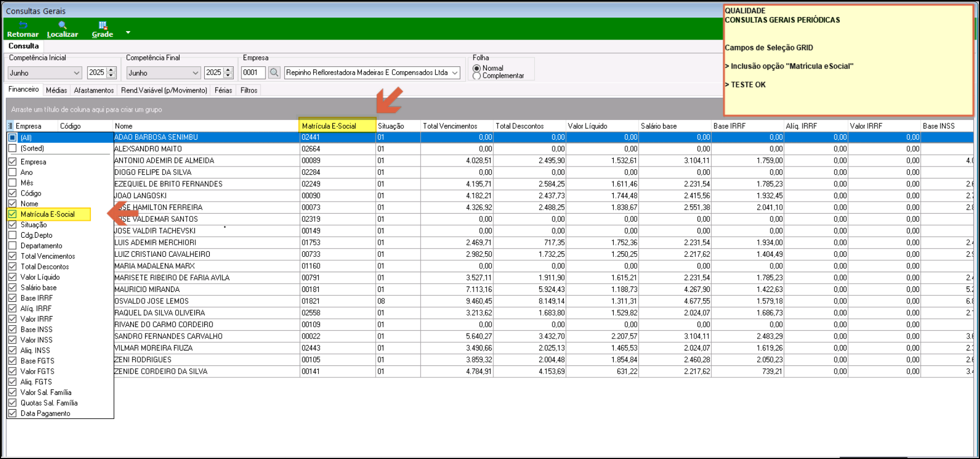This screenshot has width=980, height=459.
Task: Click the Grade toolbar icon
Action: click(102, 29)
